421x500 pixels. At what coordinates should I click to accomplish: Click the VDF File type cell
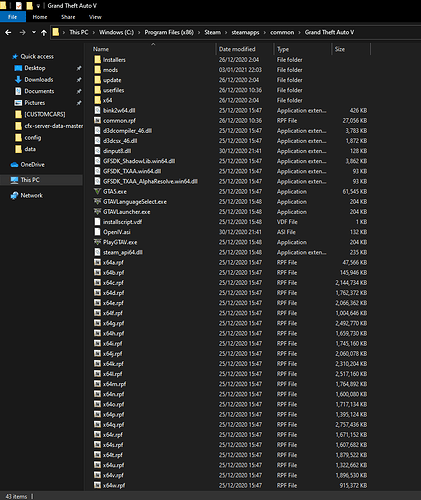[x=287, y=222]
